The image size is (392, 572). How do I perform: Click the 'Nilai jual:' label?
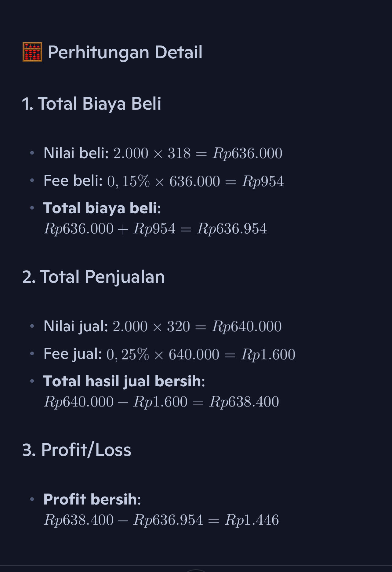(x=76, y=326)
